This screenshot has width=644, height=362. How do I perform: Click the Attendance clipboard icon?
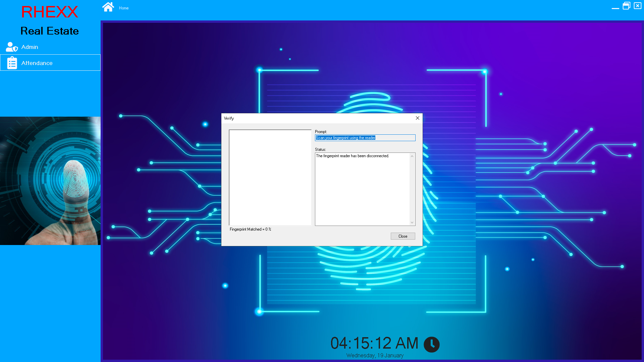coord(12,63)
